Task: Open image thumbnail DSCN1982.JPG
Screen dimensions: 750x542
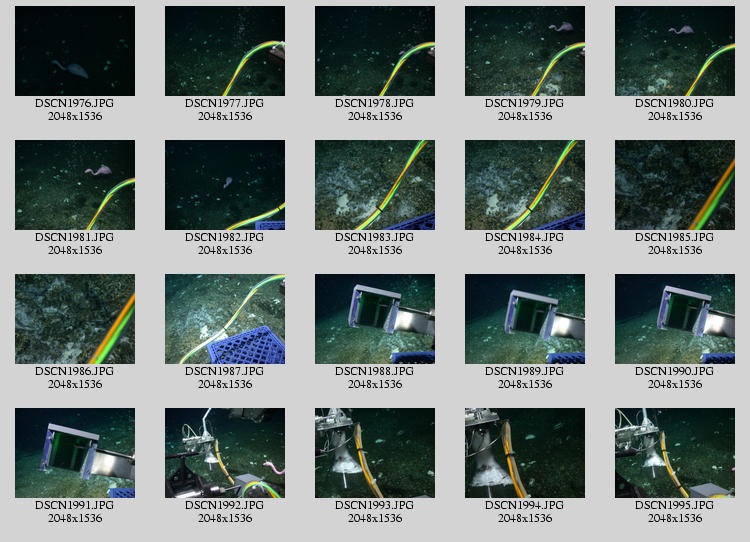Action: [225, 185]
